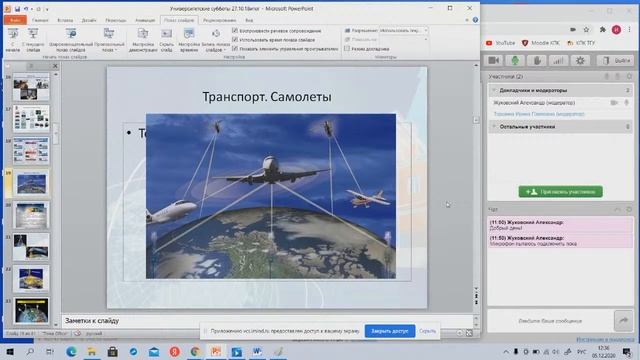Open Record slide show (Запись показа) dropdown
This screenshot has height=360, width=640.
pos(216,40)
